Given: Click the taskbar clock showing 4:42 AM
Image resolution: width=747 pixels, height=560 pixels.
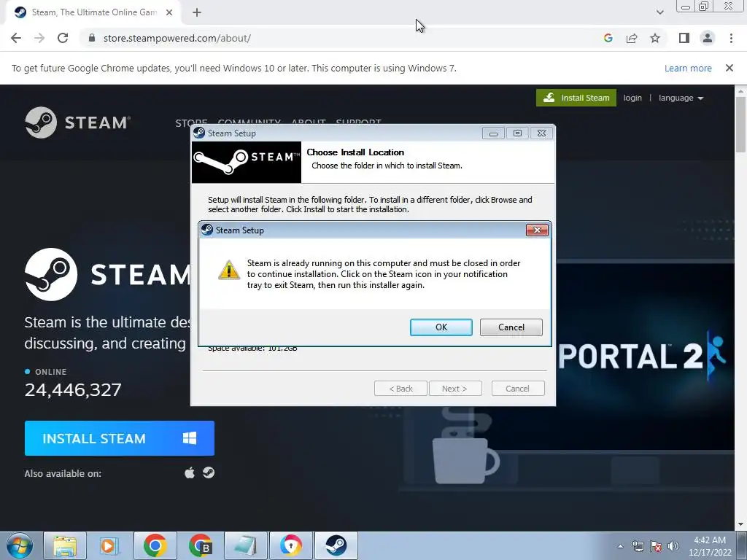Looking at the screenshot, I should pyautogui.click(x=710, y=545).
